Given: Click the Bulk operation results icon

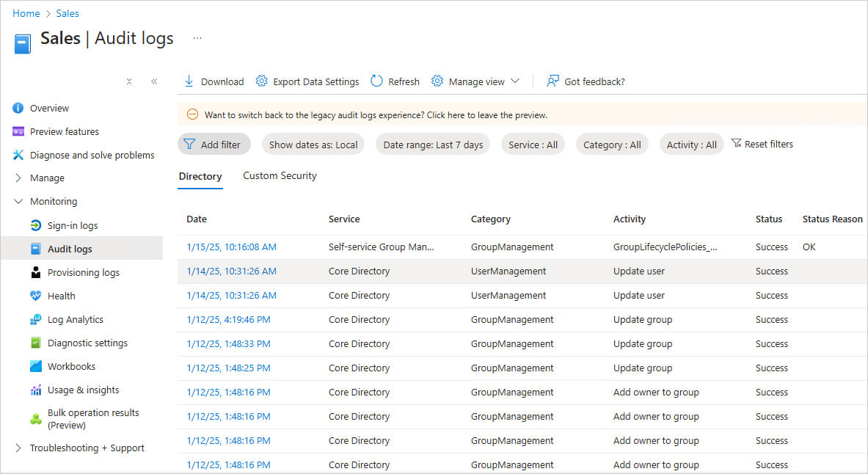Looking at the screenshot, I should (36, 419).
